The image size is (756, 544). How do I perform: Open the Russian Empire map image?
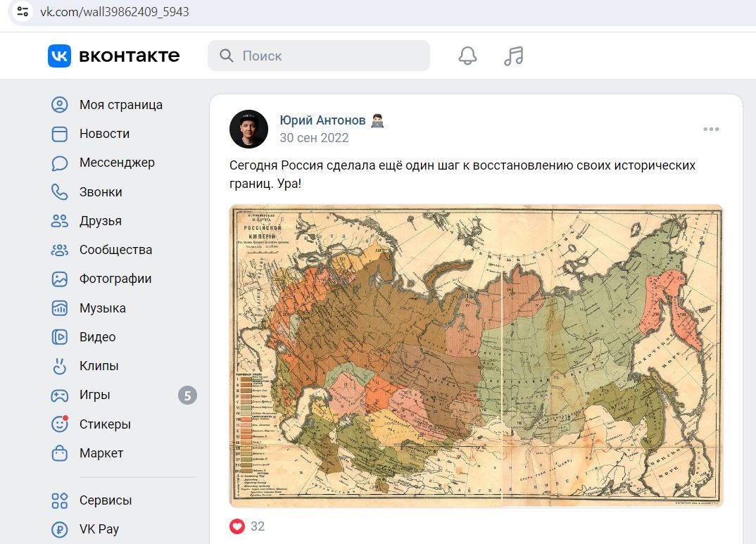476,356
